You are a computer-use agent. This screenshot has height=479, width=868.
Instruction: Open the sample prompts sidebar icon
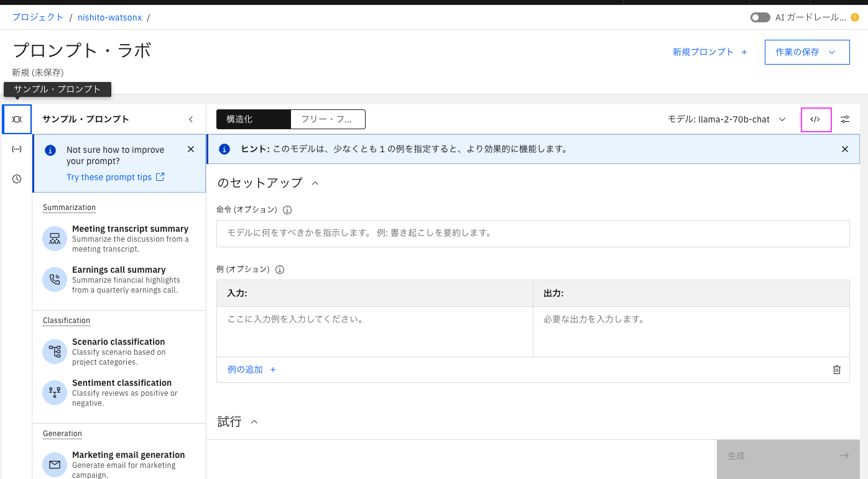[x=17, y=119]
